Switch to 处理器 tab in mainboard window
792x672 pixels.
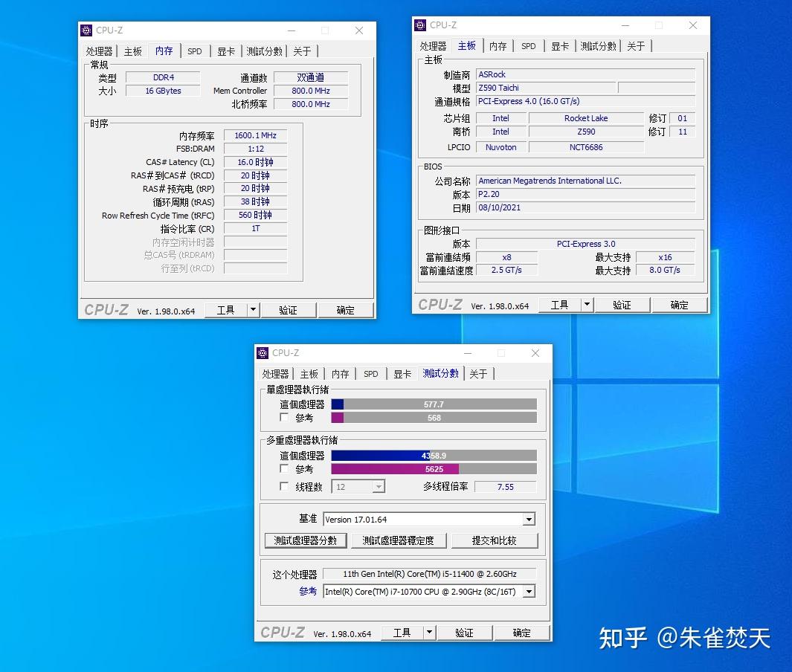tap(433, 46)
